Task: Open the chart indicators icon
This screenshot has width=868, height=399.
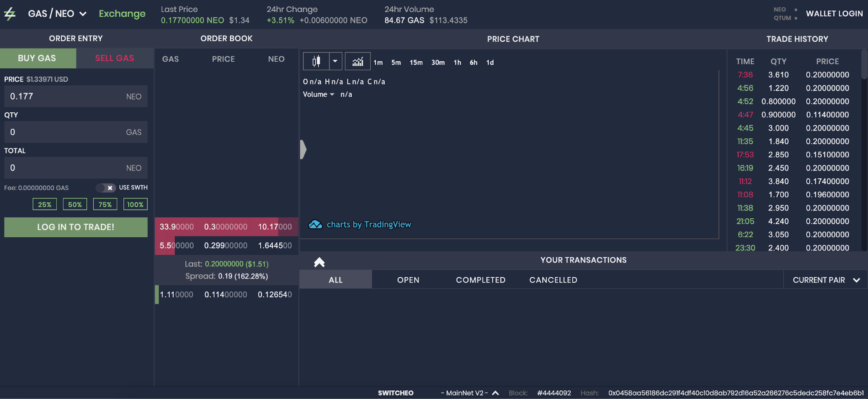Action: [357, 61]
